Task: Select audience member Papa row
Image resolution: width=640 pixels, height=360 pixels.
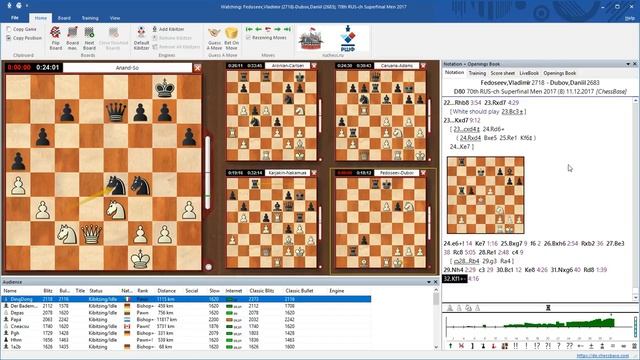Action: (x=187, y=320)
